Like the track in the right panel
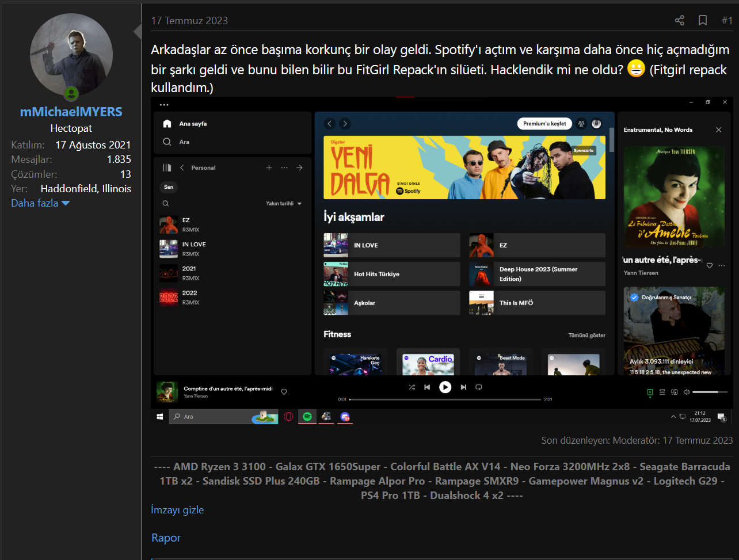This screenshot has height=560, width=739. pos(709,265)
